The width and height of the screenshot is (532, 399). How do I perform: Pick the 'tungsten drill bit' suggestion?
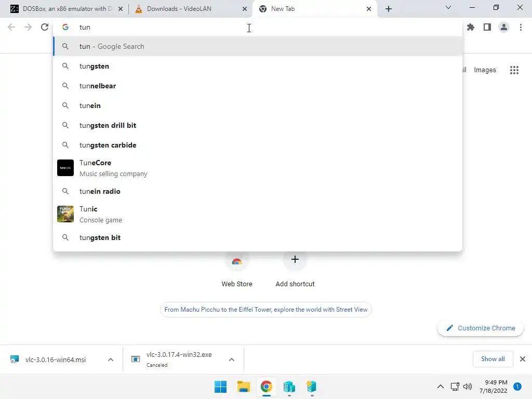[258, 125]
